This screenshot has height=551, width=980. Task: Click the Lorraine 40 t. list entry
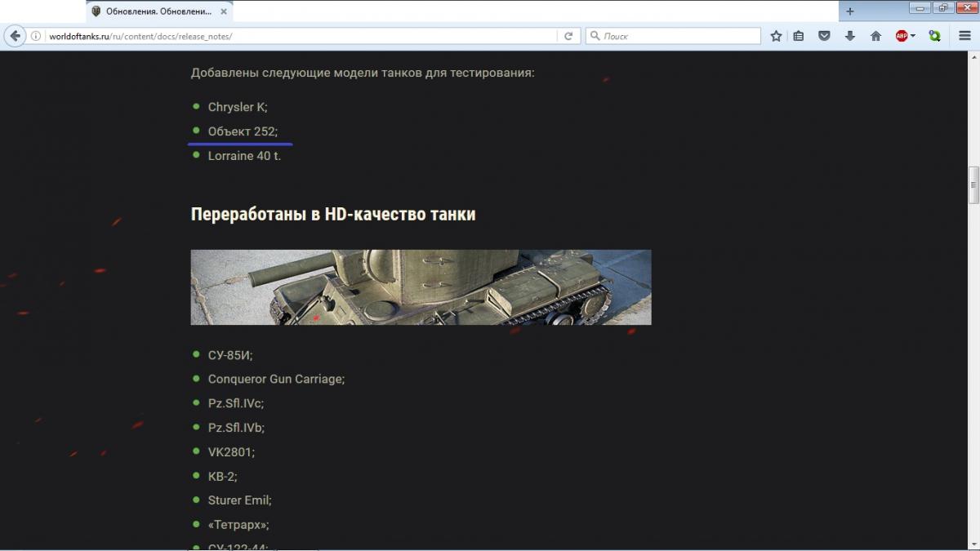point(244,156)
